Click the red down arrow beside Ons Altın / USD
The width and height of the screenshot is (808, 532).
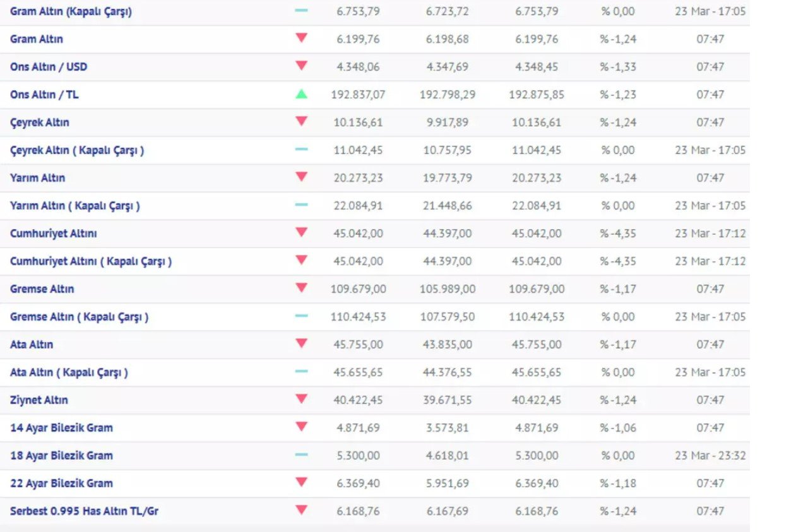tap(301, 66)
